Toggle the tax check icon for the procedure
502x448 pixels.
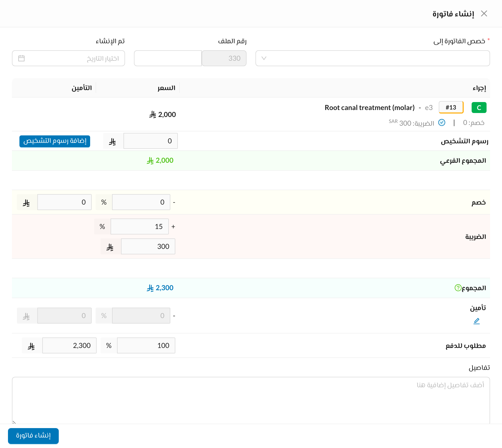[442, 122]
